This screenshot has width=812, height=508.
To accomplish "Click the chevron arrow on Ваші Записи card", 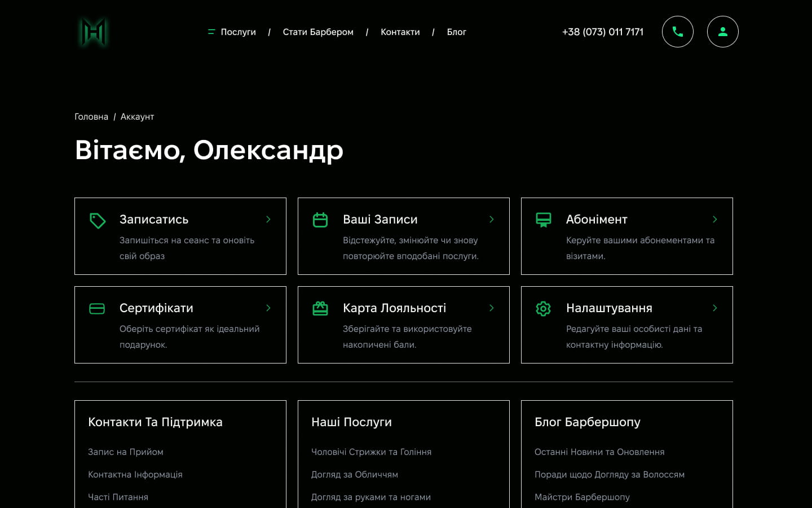I will [492, 219].
